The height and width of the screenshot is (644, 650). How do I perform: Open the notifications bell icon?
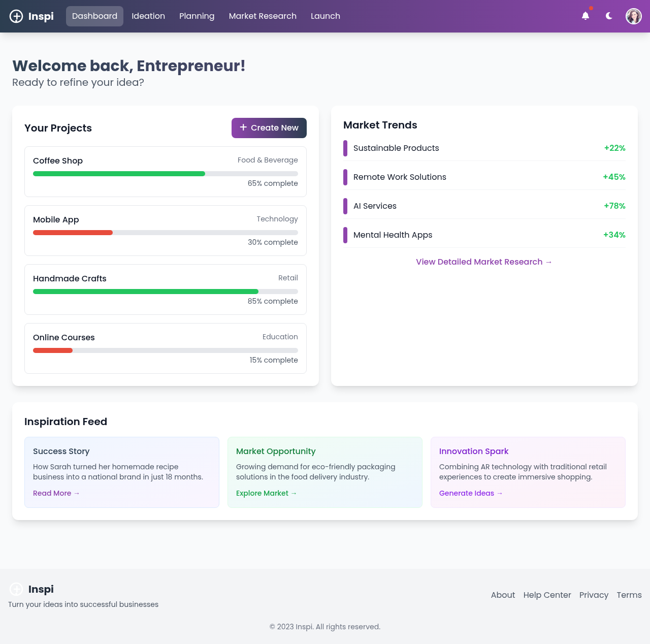[x=586, y=16]
